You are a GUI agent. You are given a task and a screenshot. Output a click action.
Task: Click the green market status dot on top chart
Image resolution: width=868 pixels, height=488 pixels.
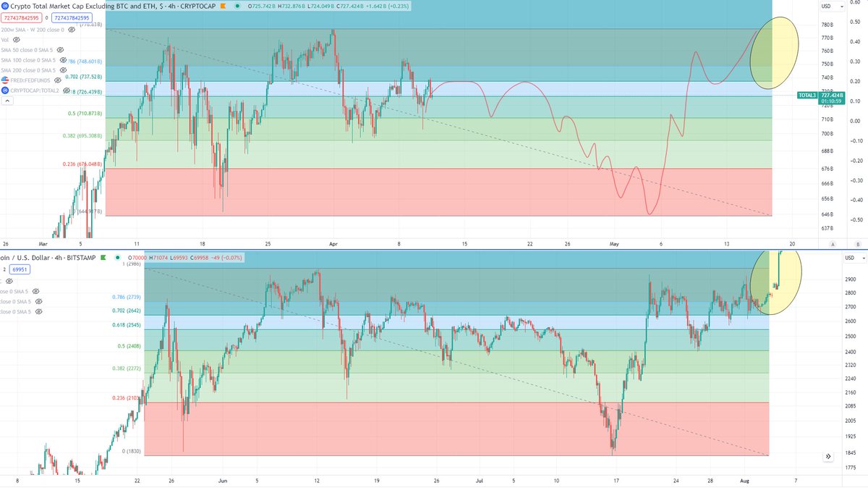pos(237,6)
